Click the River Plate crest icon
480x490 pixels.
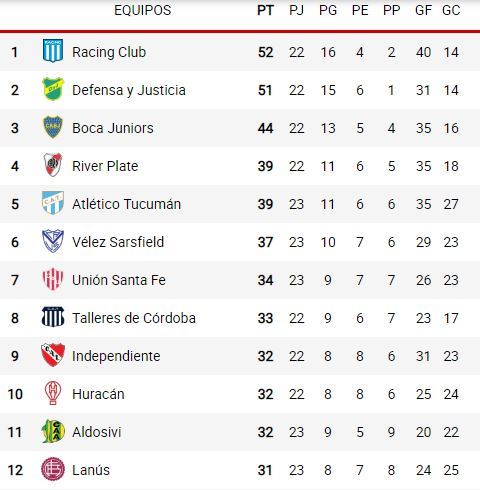53,165
